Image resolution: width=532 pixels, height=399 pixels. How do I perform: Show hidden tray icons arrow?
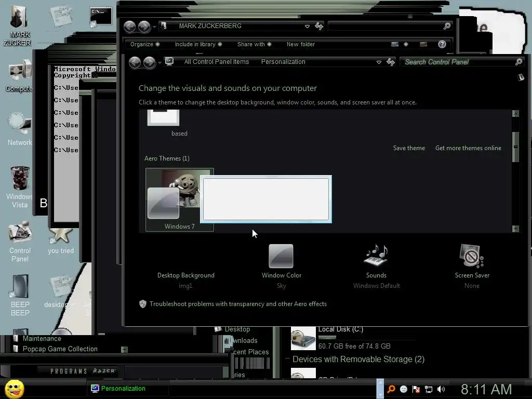(x=380, y=389)
